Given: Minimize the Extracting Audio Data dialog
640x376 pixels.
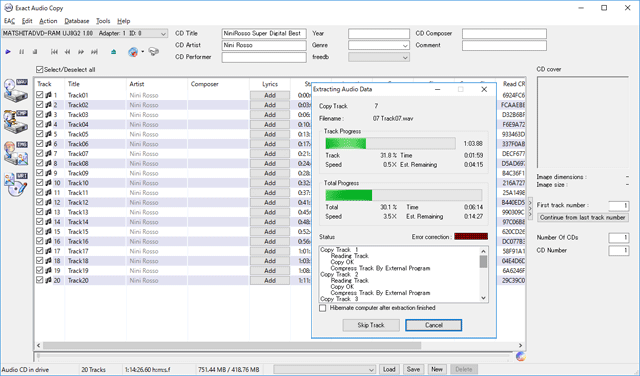Looking at the screenshot, I should (438, 89).
